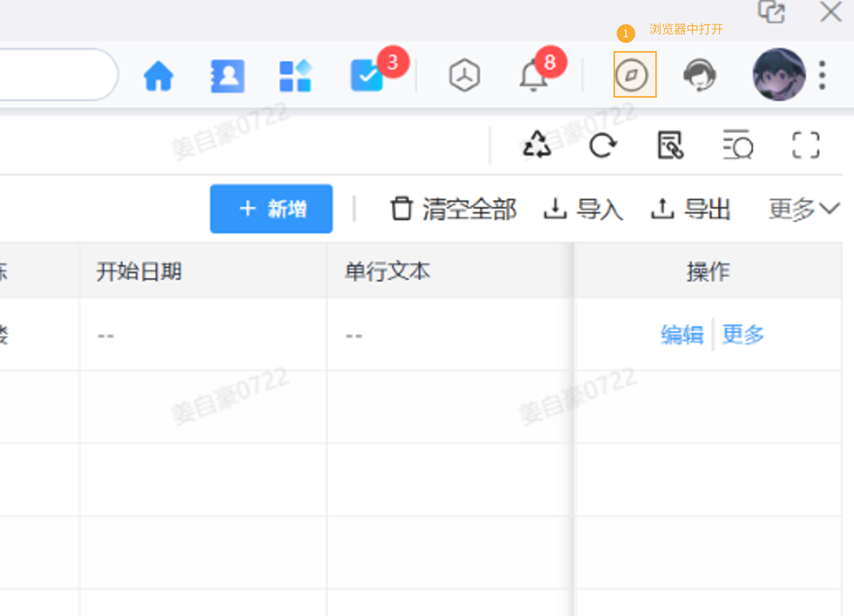The image size is (854, 616).
Task: Open the list search filter icon
Action: point(738,145)
